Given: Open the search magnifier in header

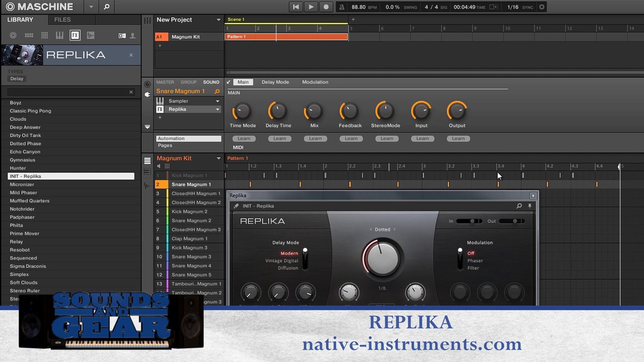Looking at the screenshot, I should [x=107, y=7].
